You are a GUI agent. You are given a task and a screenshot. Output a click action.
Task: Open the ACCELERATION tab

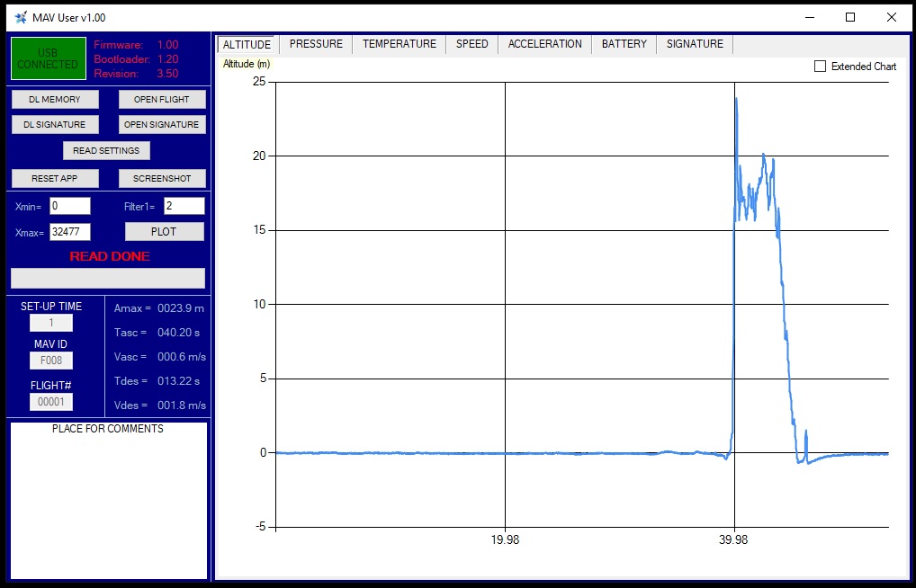545,44
